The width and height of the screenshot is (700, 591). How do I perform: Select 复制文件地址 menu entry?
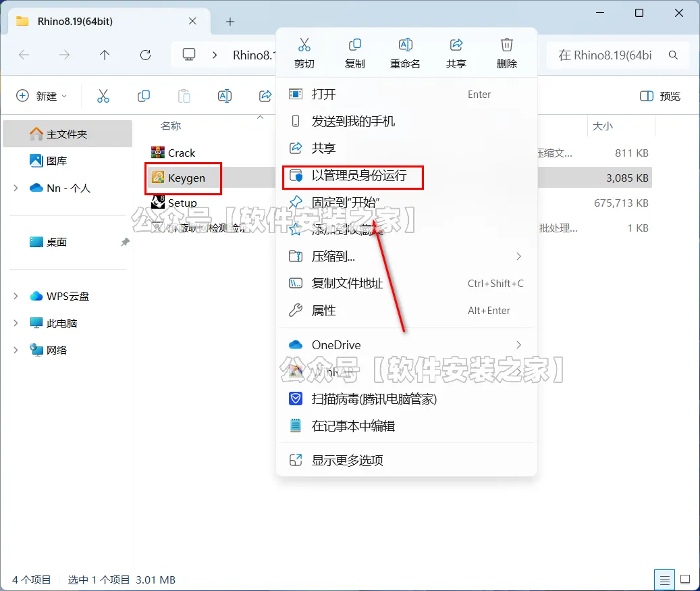(406, 283)
